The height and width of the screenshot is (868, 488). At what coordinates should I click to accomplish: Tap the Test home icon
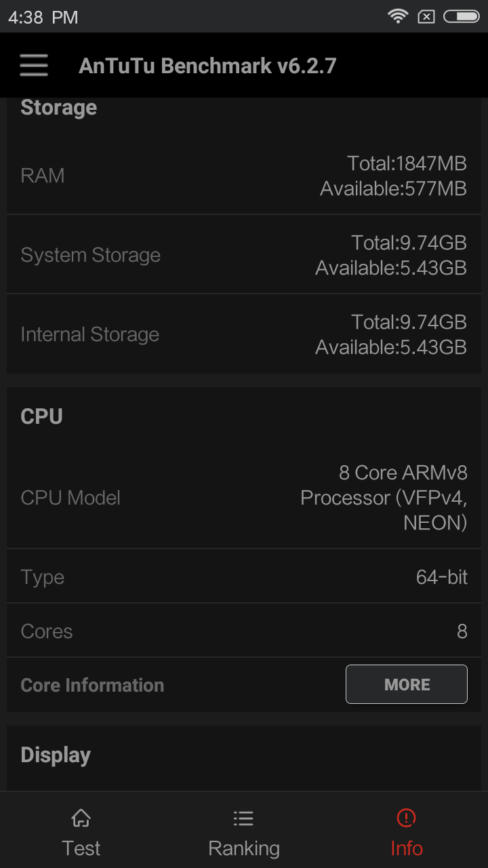point(81,818)
